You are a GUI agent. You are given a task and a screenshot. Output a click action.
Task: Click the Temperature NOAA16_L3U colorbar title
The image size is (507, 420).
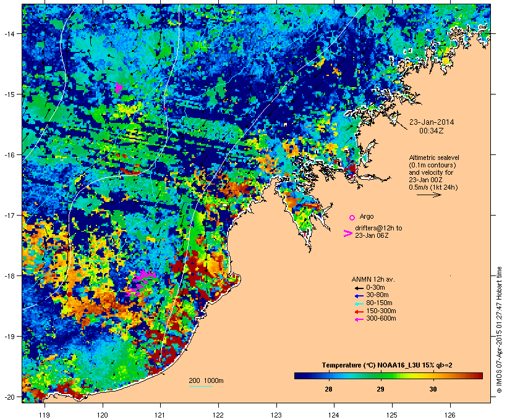click(x=387, y=366)
